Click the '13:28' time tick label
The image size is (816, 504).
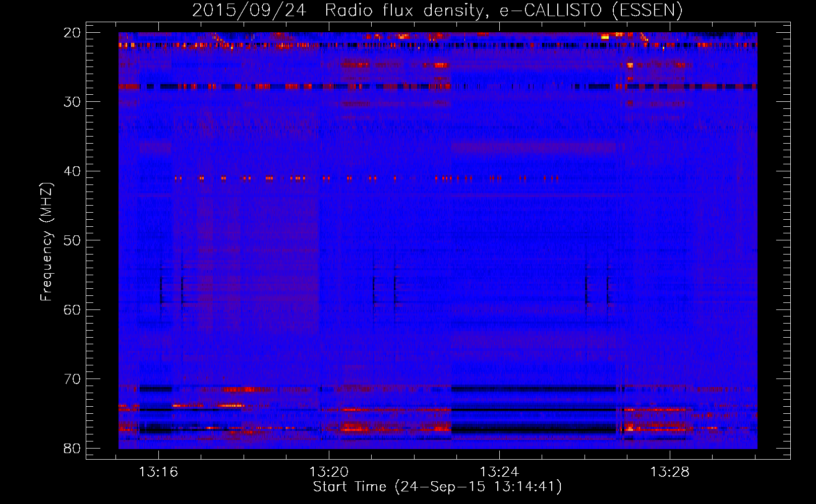click(x=670, y=472)
